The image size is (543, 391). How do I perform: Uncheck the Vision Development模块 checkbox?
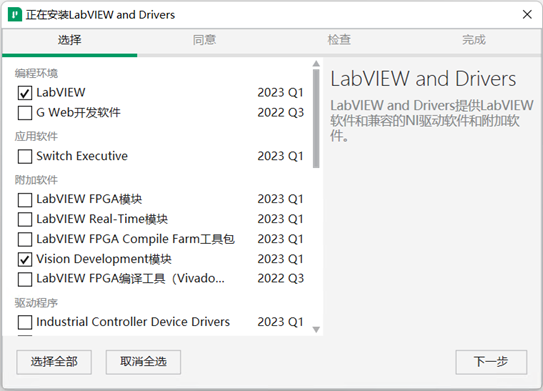pos(25,259)
